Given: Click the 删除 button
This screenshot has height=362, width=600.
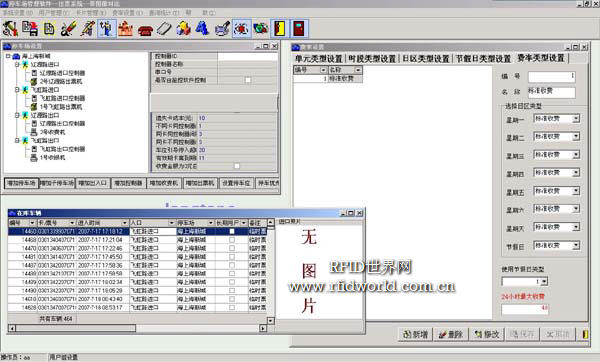Looking at the screenshot, I should [451, 334].
